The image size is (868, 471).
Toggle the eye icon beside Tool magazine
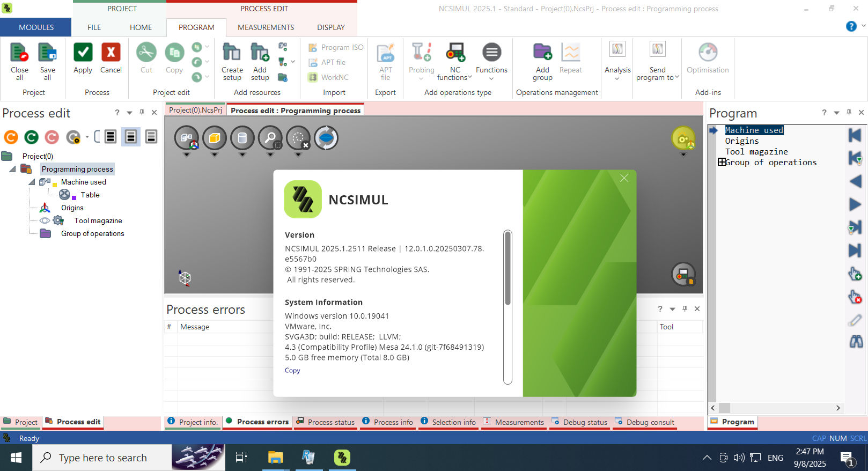[x=45, y=220]
